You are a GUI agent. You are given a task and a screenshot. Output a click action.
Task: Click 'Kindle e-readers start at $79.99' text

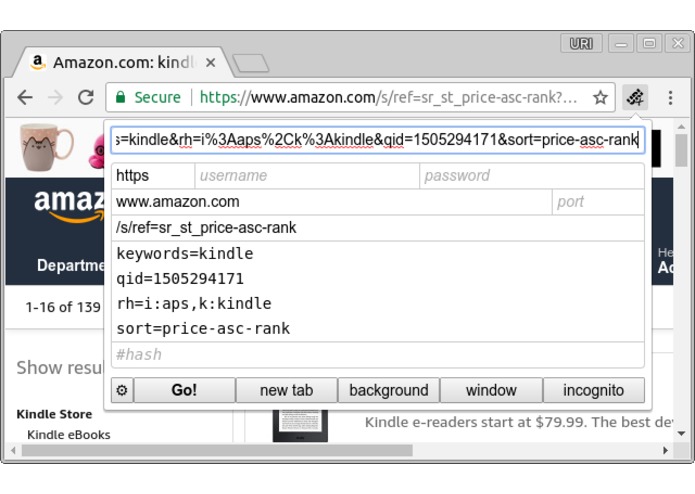pyautogui.click(x=474, y=422)
